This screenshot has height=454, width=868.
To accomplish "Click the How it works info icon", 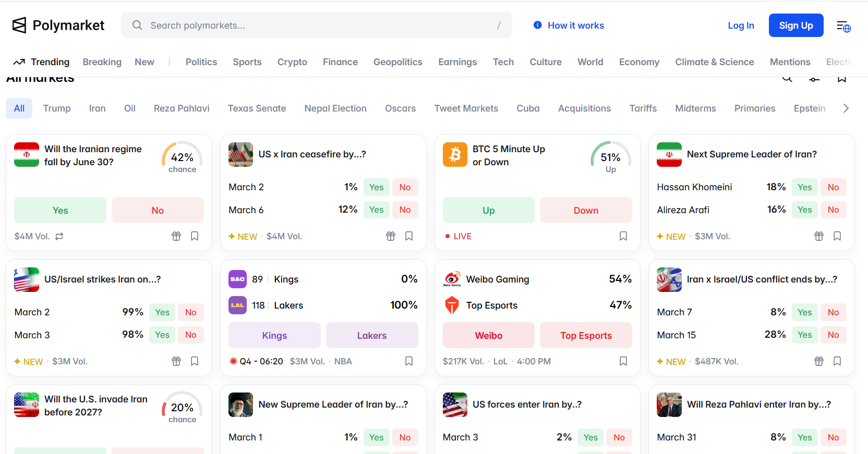I will click(x=537, y=25).
